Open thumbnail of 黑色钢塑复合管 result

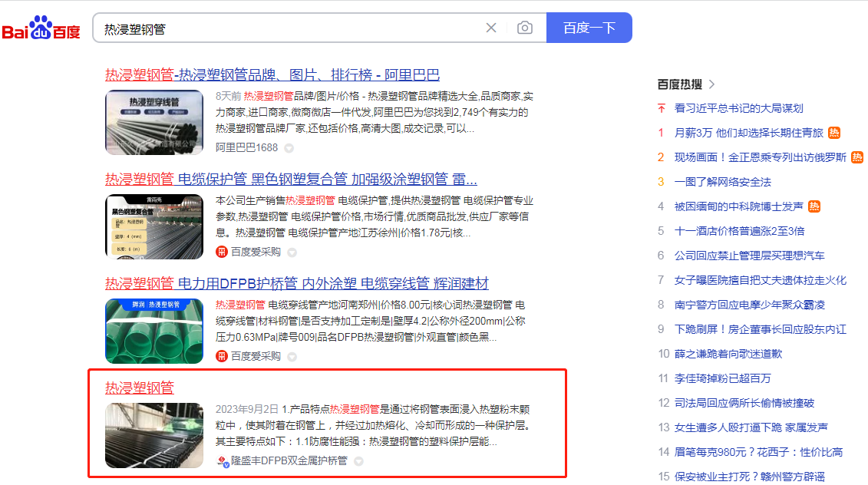point(154,227)
